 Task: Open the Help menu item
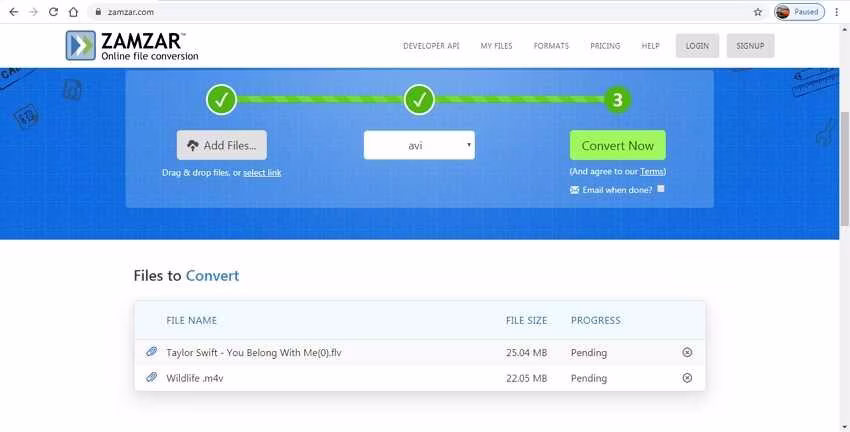pos(651,46)
